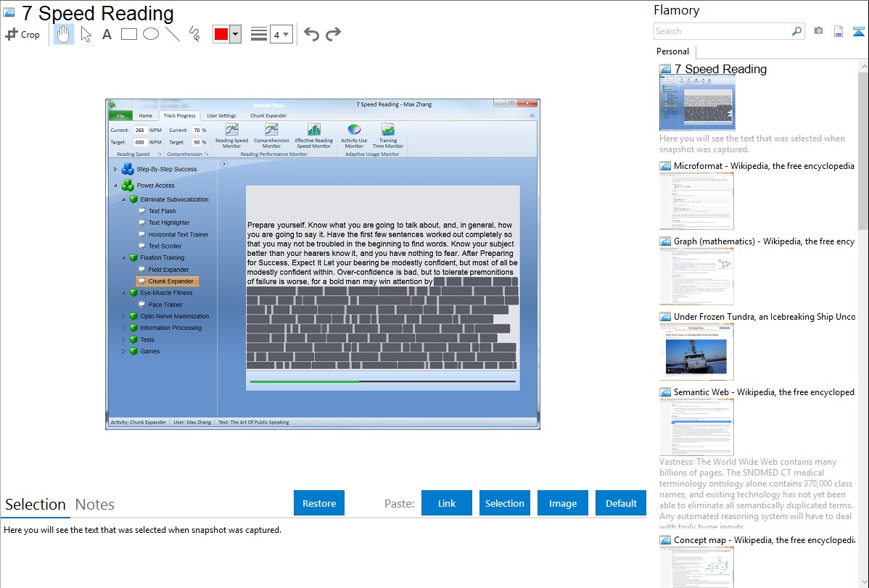The image size is (869, 588).
Task: Collapse the Power Access node
Action: (x=115, y=186)
